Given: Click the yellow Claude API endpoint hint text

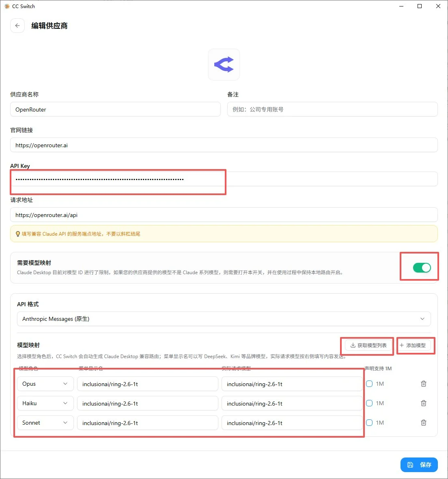Looking at the screenshot, I should (81, 234).
